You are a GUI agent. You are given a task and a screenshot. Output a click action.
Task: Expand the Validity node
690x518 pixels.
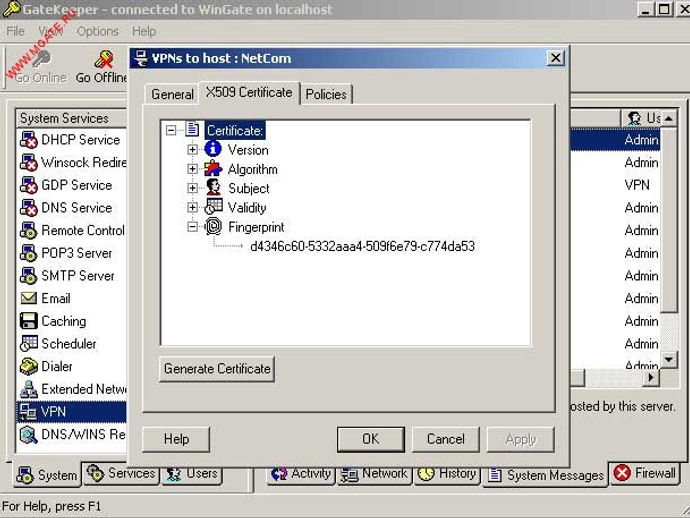pyautogui.click(x=192, y=207)
